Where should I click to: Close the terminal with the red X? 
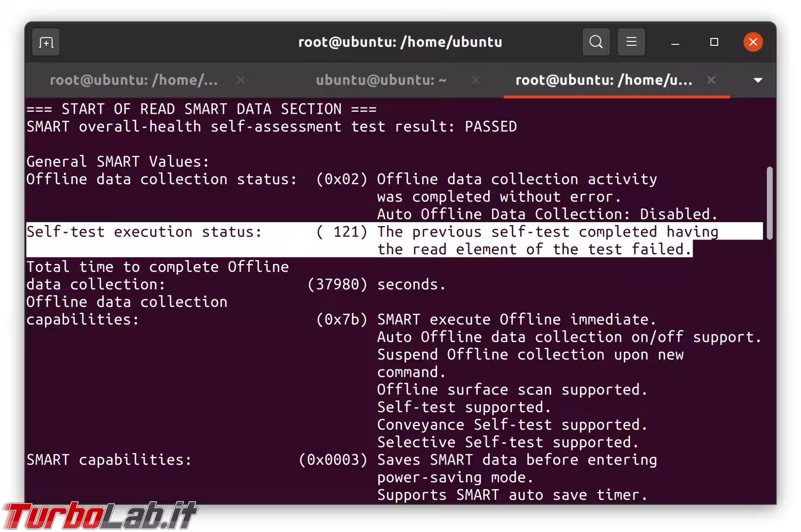(x=753, y=42)
